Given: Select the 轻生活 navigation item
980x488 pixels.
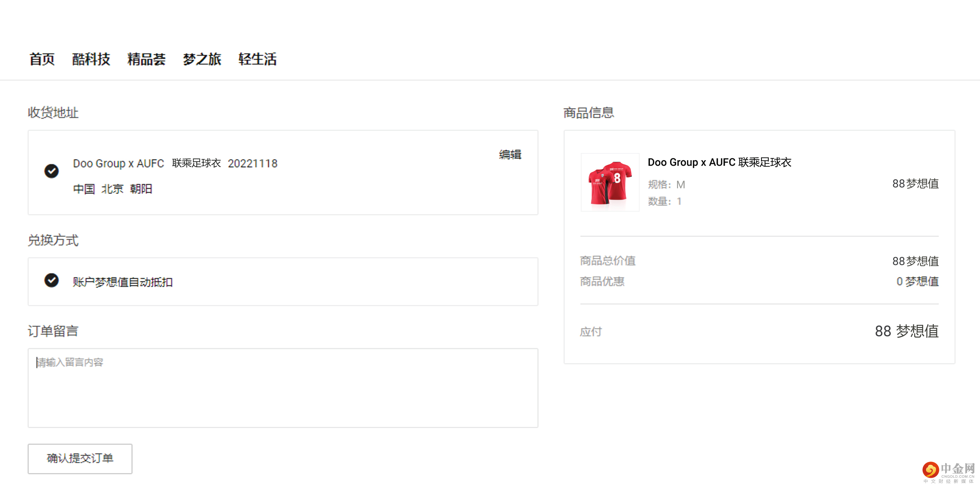Looking at the screenshot, I should point(257,59).
